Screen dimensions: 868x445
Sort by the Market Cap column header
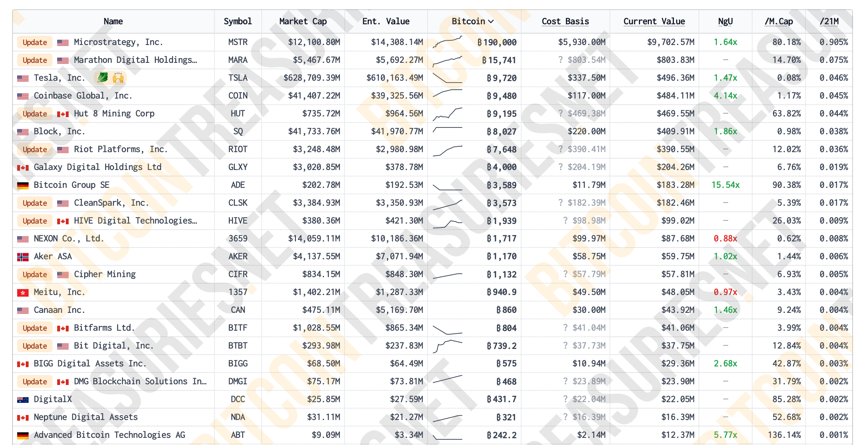click(x=303, y=21)
